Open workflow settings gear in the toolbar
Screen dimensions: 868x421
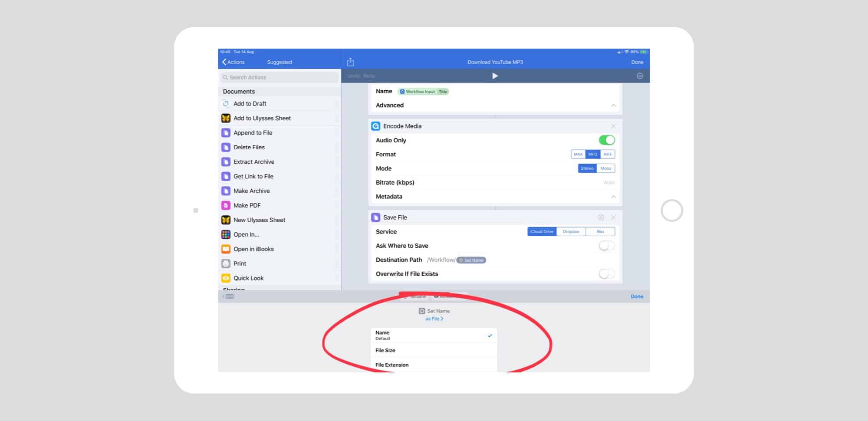[640, 76]
